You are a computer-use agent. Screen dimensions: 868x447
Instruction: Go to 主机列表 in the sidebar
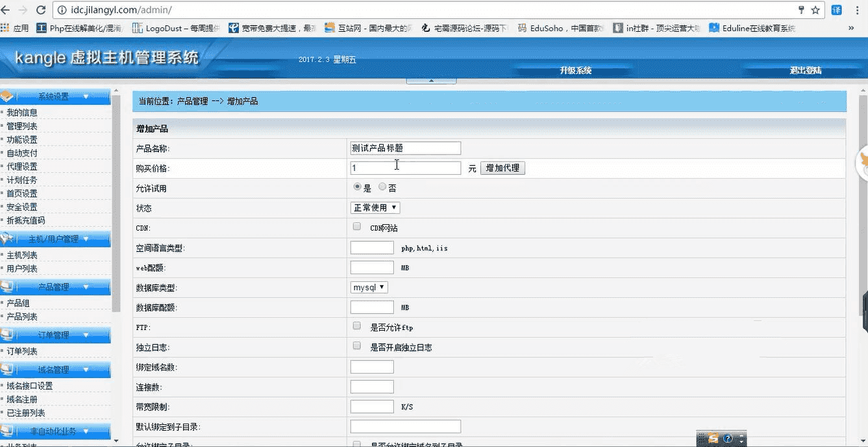point(22,255)
